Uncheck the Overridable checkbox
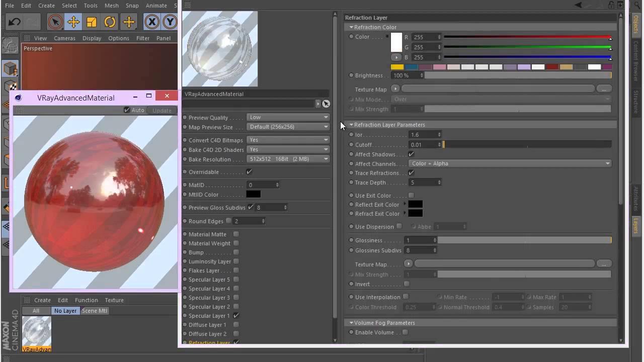Image resolution: width=644 pixels, height=362 pixels. pos(249,172)
